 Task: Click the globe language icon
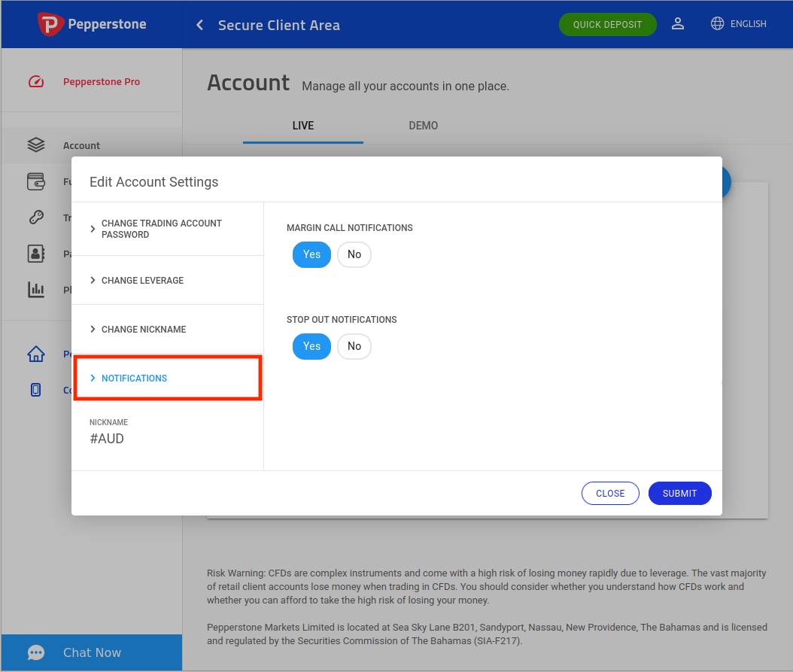tap(717, 24)
